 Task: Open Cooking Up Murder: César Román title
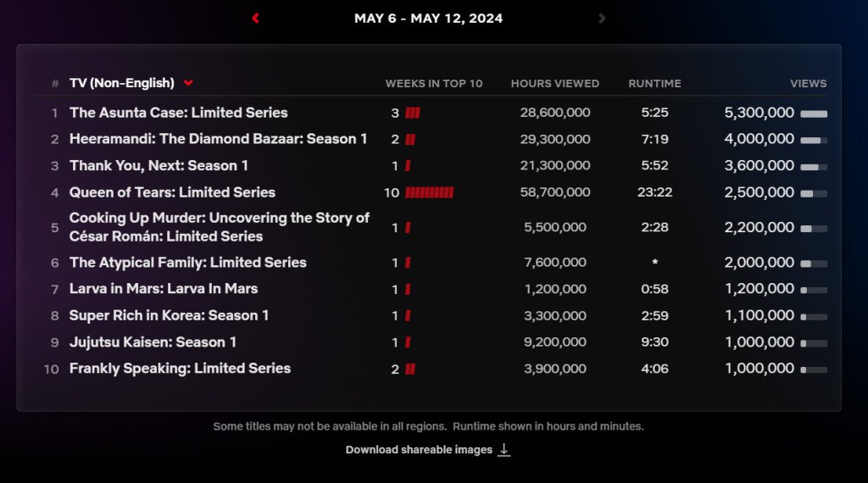[219, 227]
